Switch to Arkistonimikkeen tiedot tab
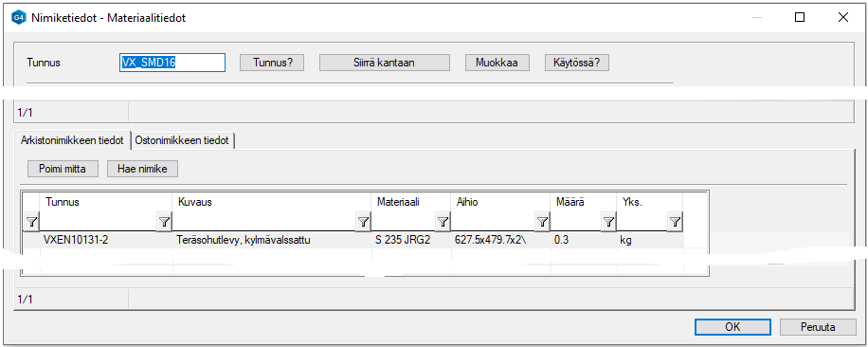868x347 pixels. click(72, 140)
